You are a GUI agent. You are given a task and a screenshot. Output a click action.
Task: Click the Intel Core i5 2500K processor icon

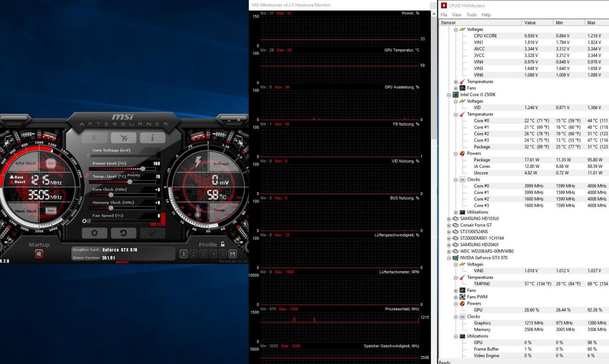pos(456,95)
